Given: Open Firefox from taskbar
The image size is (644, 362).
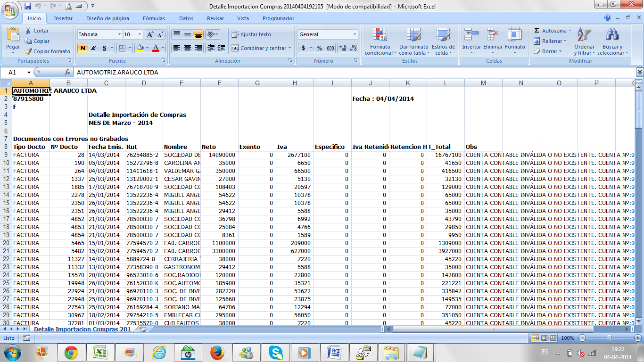Looking at the screenshot, I should [217, 352].
